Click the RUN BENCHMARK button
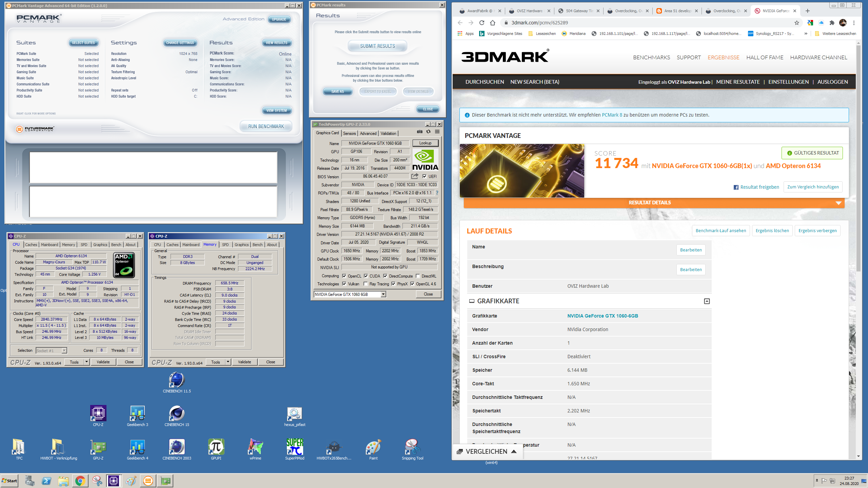 (x=266, y=126)
